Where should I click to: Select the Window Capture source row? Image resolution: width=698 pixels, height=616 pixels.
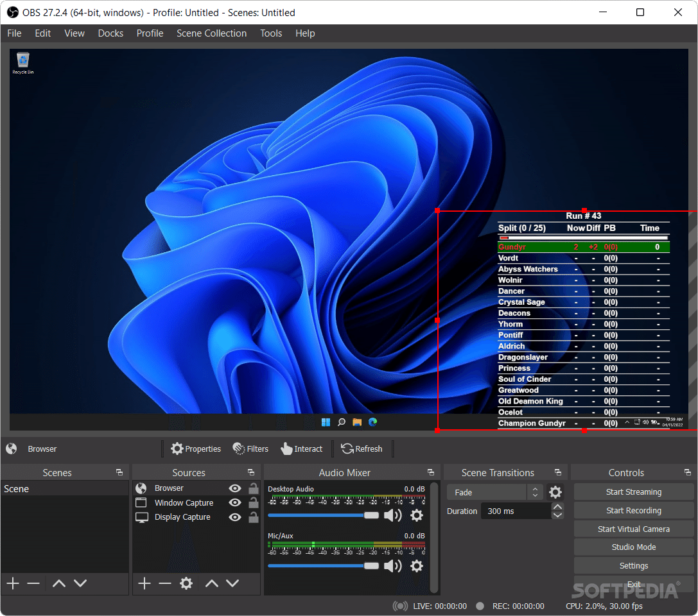196,502
